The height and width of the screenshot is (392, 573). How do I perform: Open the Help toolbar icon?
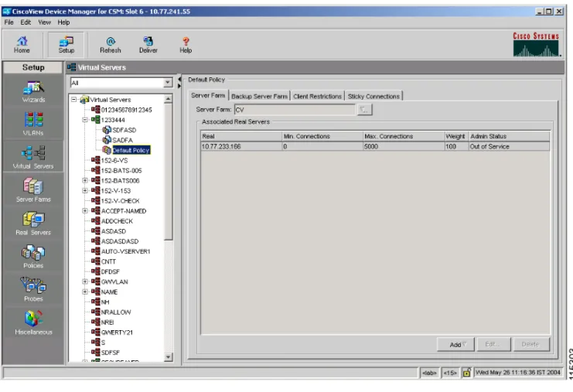click(x=186, y=45)
